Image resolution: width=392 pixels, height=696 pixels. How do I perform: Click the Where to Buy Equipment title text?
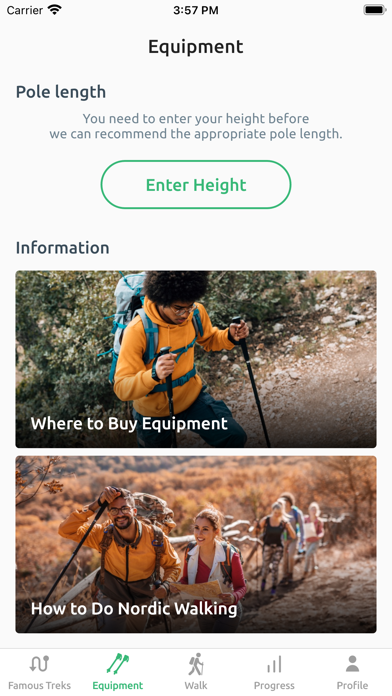point(129,424)
